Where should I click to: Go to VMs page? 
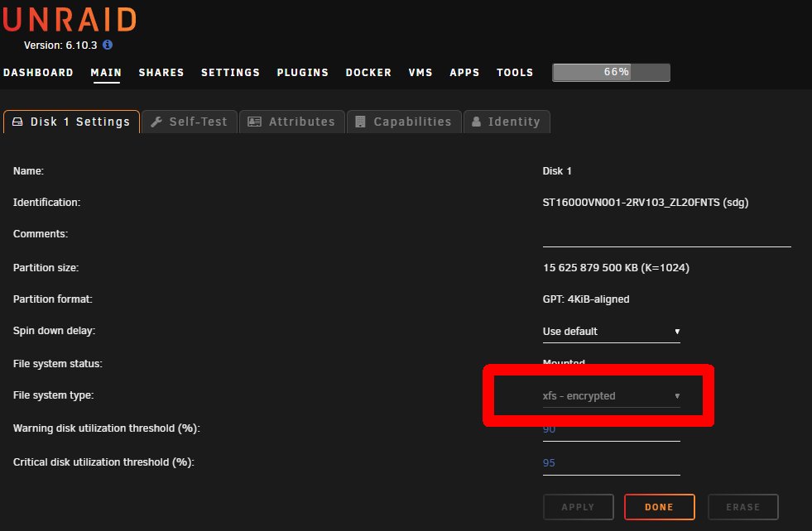[420, 73]
